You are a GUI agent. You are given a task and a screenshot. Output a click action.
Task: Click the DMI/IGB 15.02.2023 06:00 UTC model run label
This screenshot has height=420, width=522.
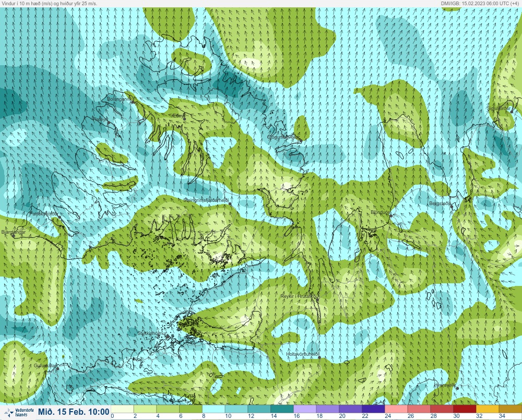point(481,3)
